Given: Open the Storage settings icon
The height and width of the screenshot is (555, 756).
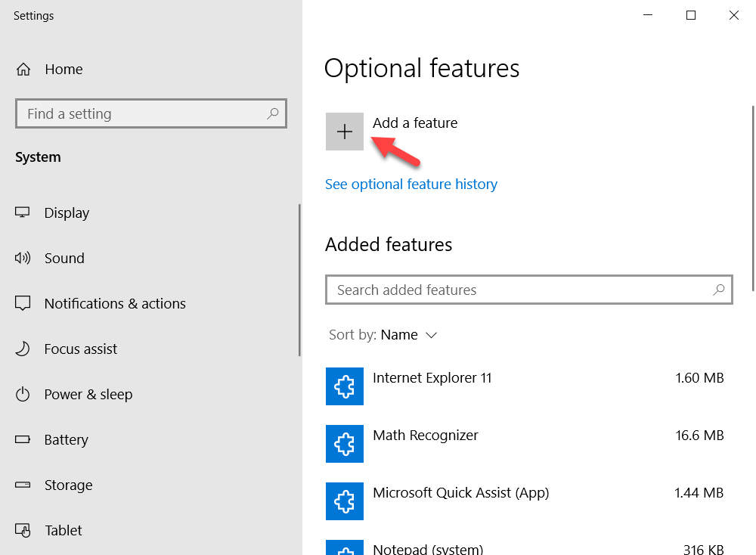Looking at the screenshot, I should click(x=23, y=485).
